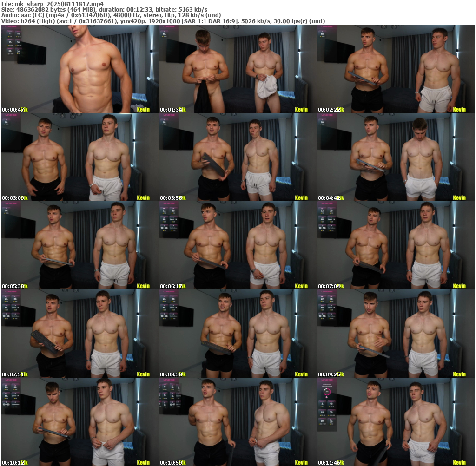Click the file size and duration line

coord(105,9)
